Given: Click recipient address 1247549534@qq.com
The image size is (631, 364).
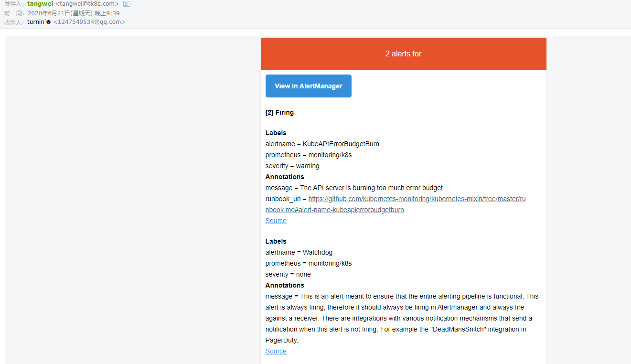Looking at the screenshot, I should point(89,22).
